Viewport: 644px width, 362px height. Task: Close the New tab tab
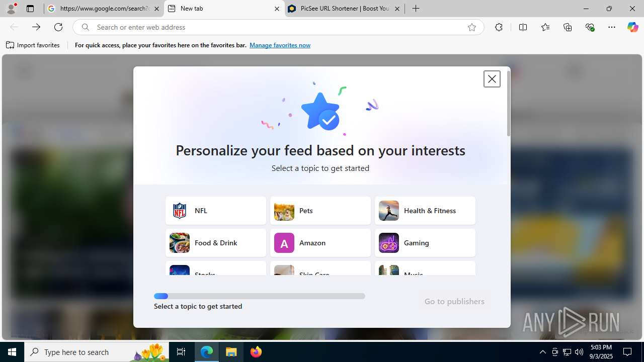coord(277,9)
